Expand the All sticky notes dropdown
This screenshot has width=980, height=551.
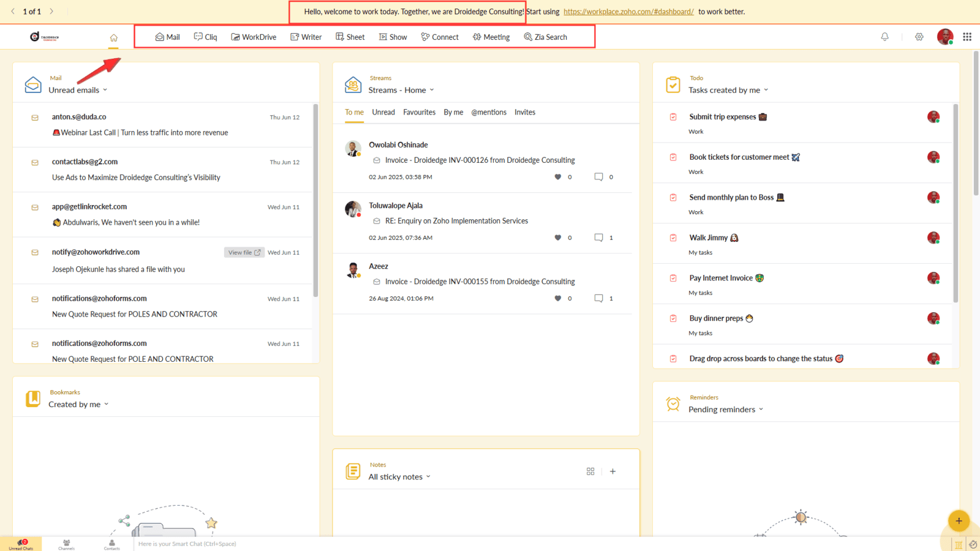[399, 476]
